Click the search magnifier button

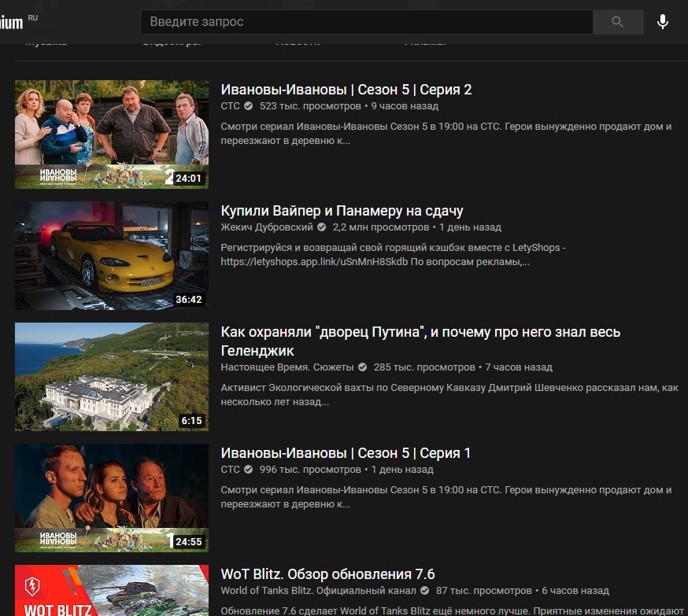click(x=618, y=22)
